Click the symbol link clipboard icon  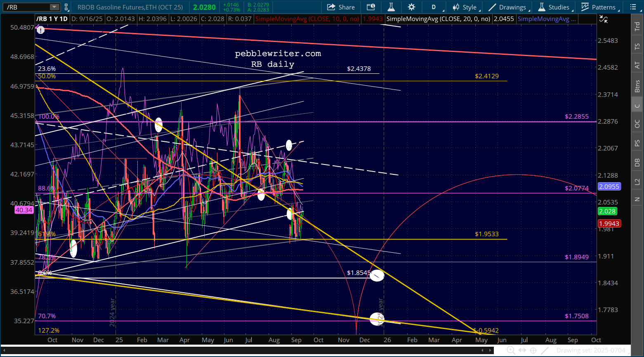click(66, 7)
